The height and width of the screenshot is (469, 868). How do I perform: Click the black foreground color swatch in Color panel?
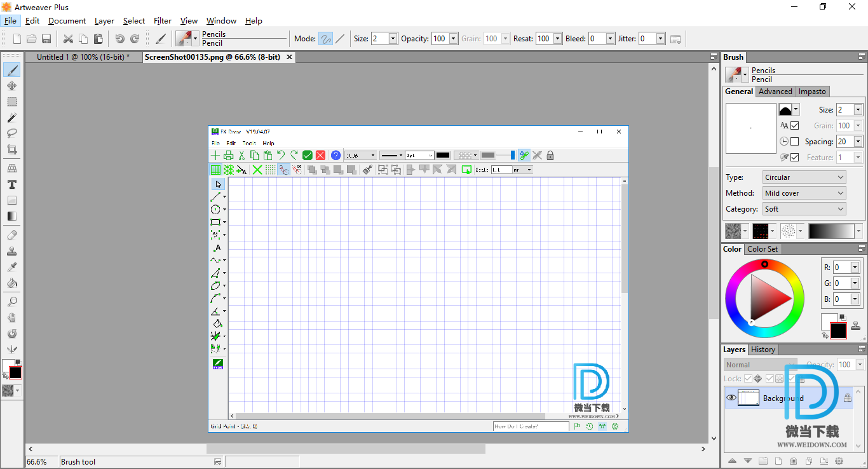838,330
